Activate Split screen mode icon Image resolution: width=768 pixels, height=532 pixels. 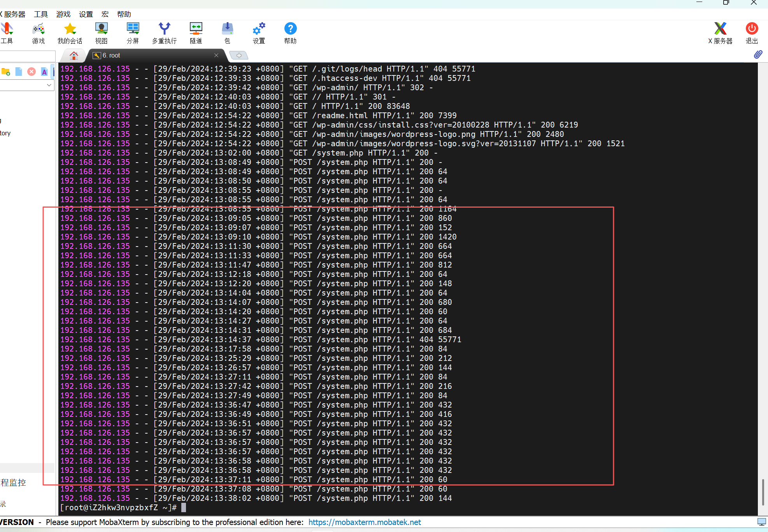(133, 33)
